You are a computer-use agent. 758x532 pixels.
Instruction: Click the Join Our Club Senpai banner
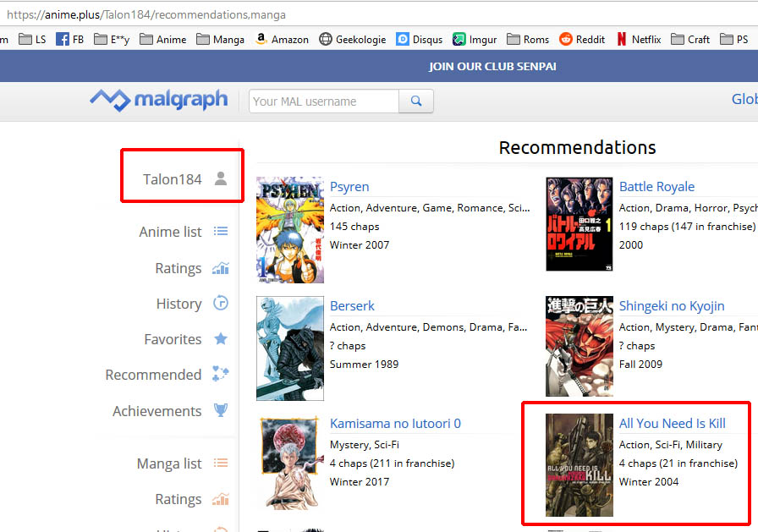tap(492, 66)
